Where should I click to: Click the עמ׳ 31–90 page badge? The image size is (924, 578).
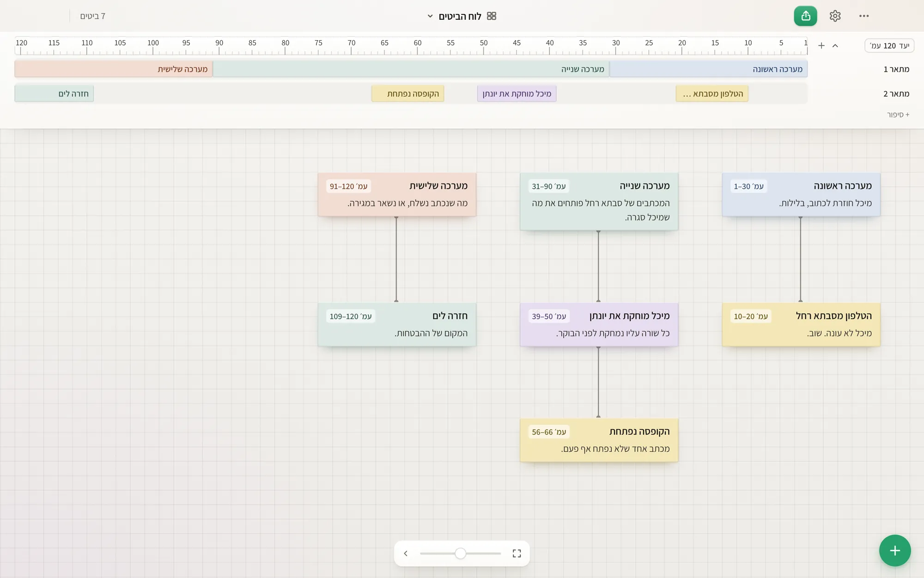(x=549, y=186)
